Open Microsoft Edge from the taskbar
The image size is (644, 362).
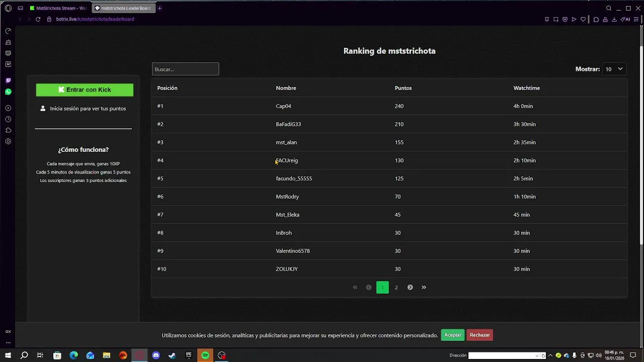[x=73, y=355]
